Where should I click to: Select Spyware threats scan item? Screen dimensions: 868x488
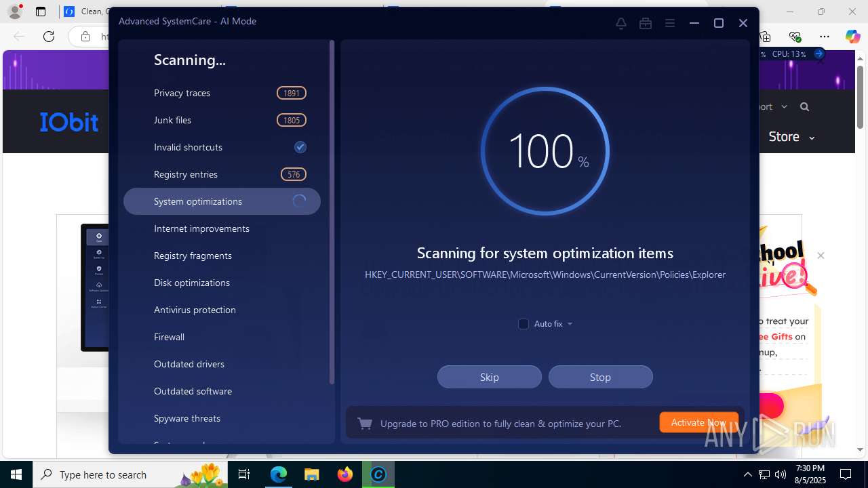[x=222, y=418]
